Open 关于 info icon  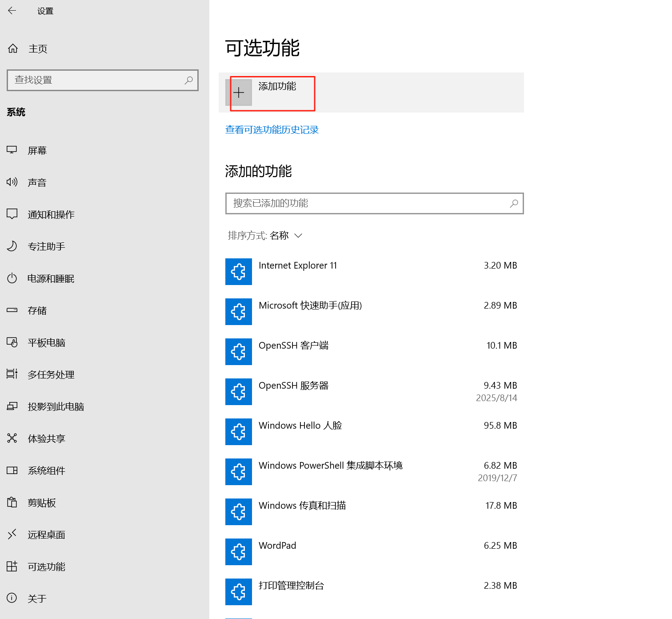[x=12, y=598]
